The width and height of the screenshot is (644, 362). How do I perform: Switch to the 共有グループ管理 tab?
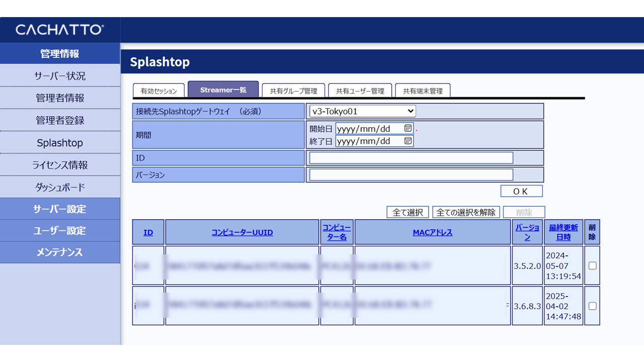click(293, 91)
